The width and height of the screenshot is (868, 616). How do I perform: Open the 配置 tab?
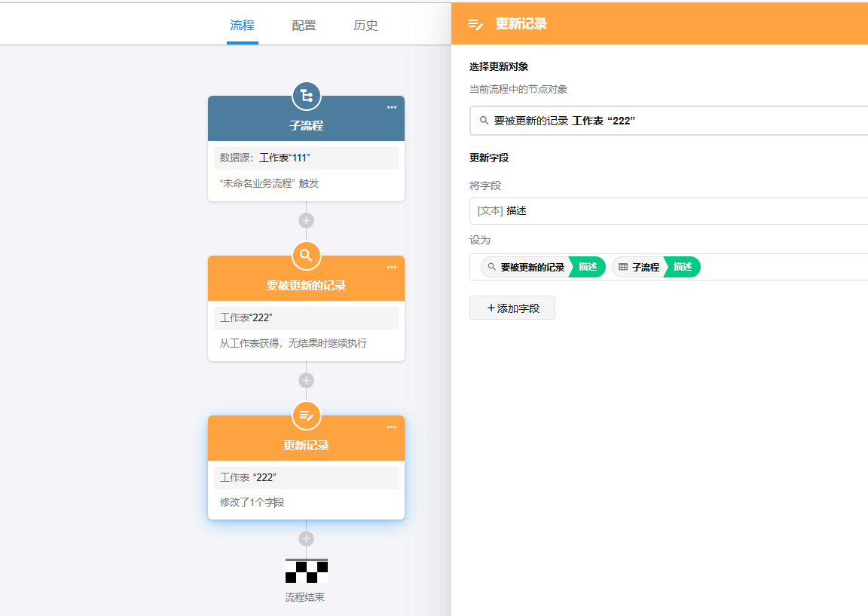click(x=304, y=26)
